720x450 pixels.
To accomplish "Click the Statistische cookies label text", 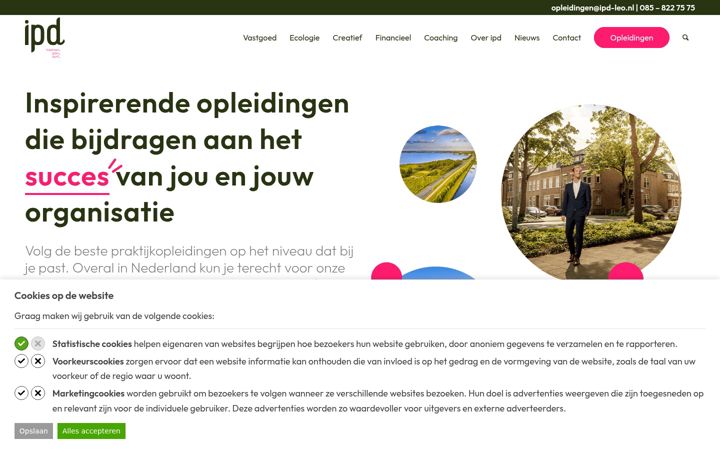I will pyautogui.click(x=92, y=343).
